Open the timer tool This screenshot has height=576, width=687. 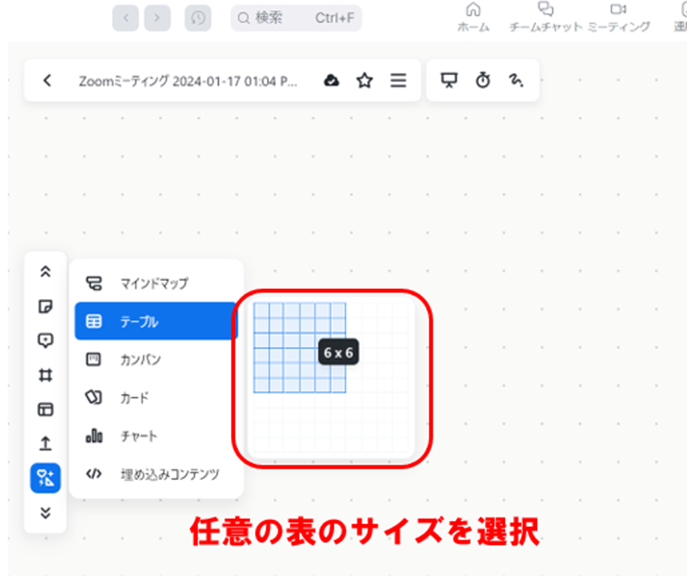pos(483,81)
